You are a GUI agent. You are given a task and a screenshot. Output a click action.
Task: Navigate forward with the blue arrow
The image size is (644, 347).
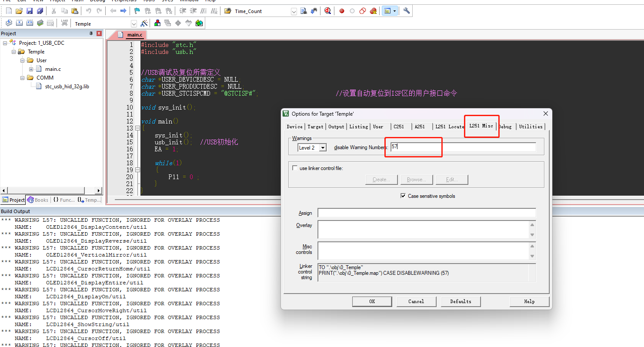pyautogui.click(x=123, y=11)
